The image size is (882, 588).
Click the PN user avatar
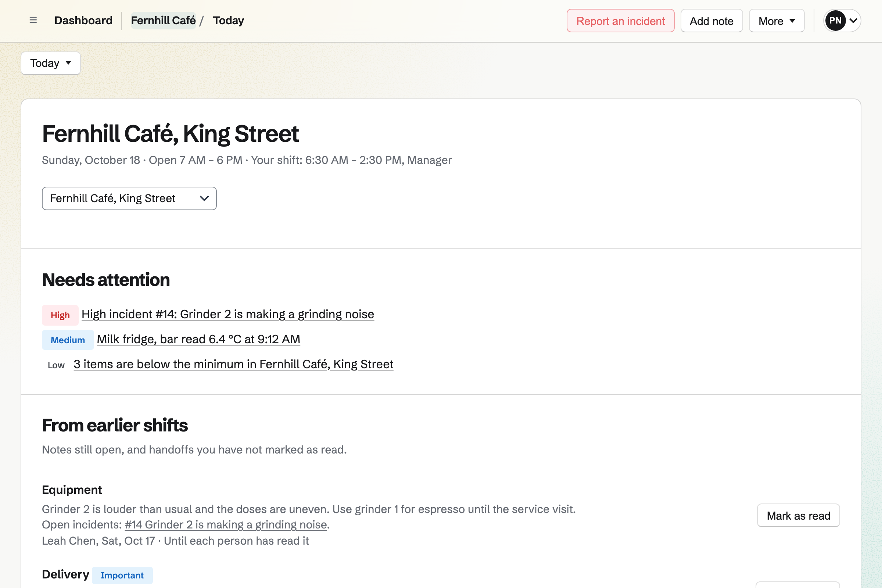[x=835, y=21]
